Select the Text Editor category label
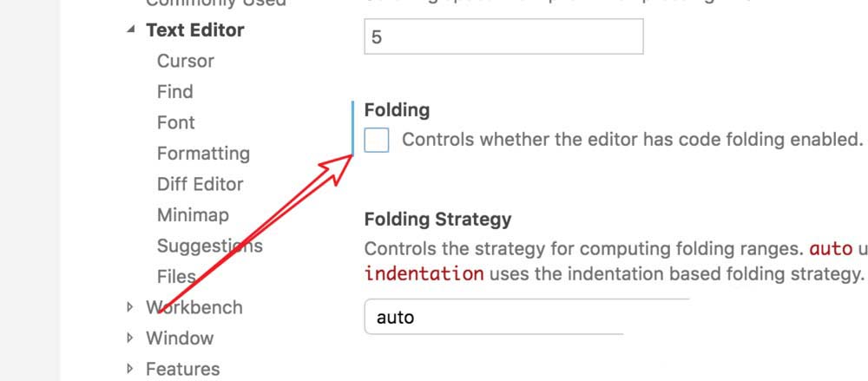Viewport: 868px width, 381px height. tap(194, 30)
